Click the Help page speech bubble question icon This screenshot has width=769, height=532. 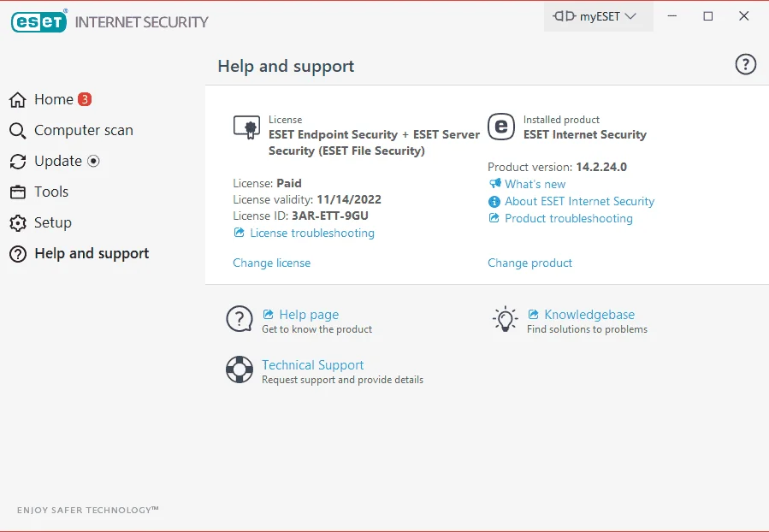[x=240, y=319]
